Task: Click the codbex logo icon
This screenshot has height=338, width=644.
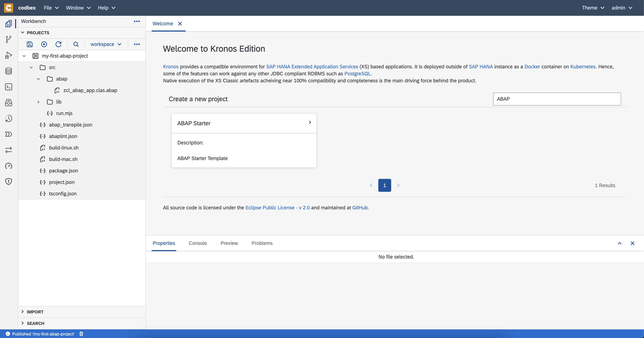Action: 8,8
